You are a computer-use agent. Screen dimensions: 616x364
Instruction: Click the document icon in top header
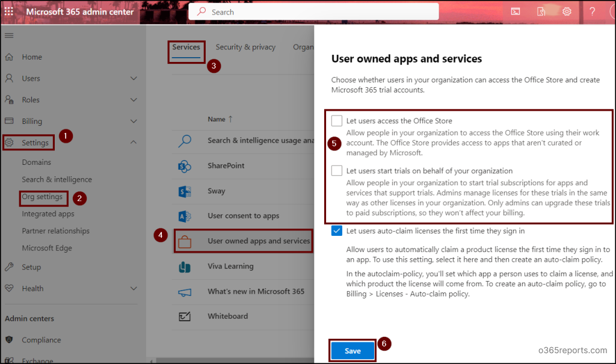[541, 11]
